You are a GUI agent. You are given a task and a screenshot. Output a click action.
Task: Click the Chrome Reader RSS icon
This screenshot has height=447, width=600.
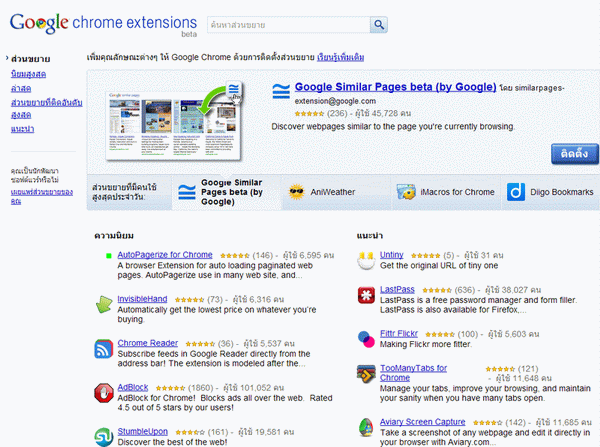(104, 349)
